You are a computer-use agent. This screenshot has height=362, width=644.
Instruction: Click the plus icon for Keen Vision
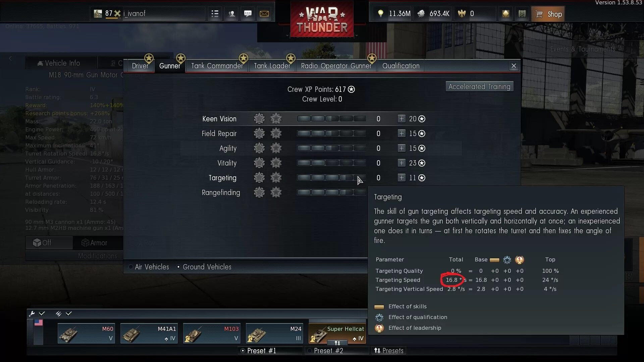pos(401,118)
